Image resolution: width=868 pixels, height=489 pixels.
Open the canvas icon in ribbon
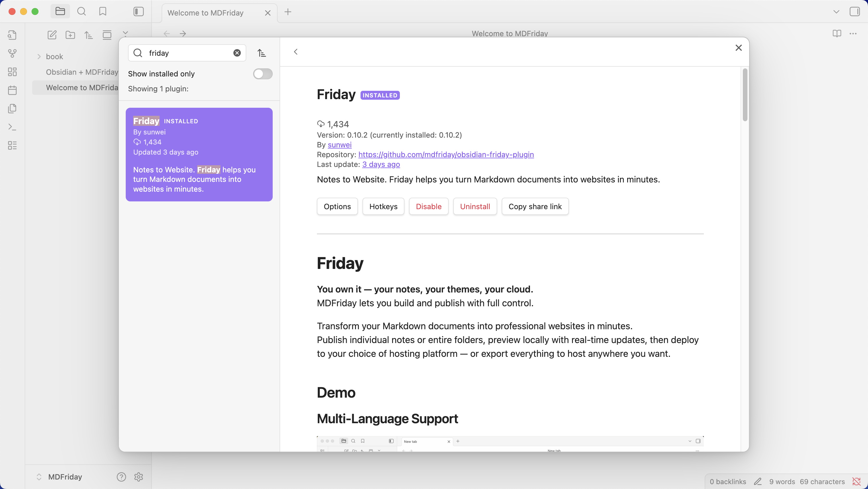point(12,72)
